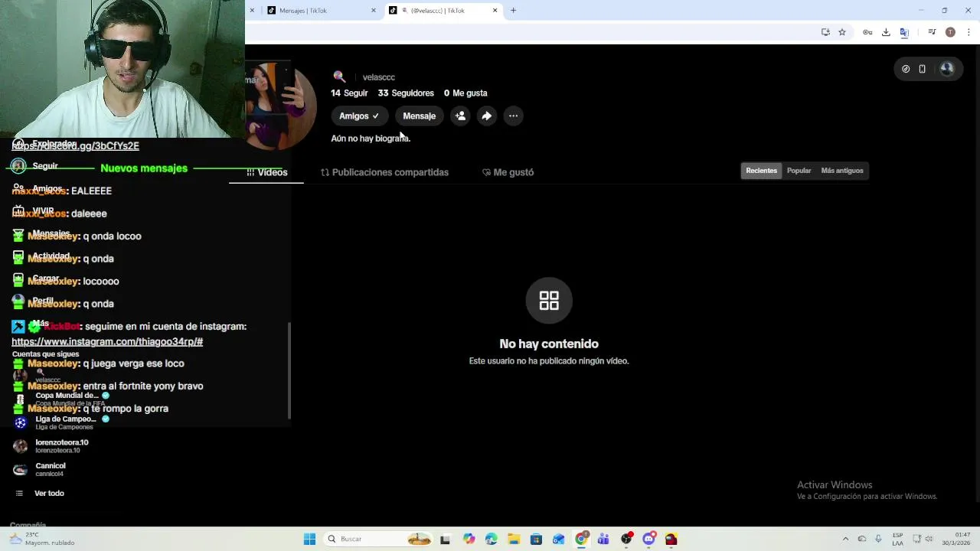
Task: Click the No hay contenido grid icon
Action: (549, 301)
